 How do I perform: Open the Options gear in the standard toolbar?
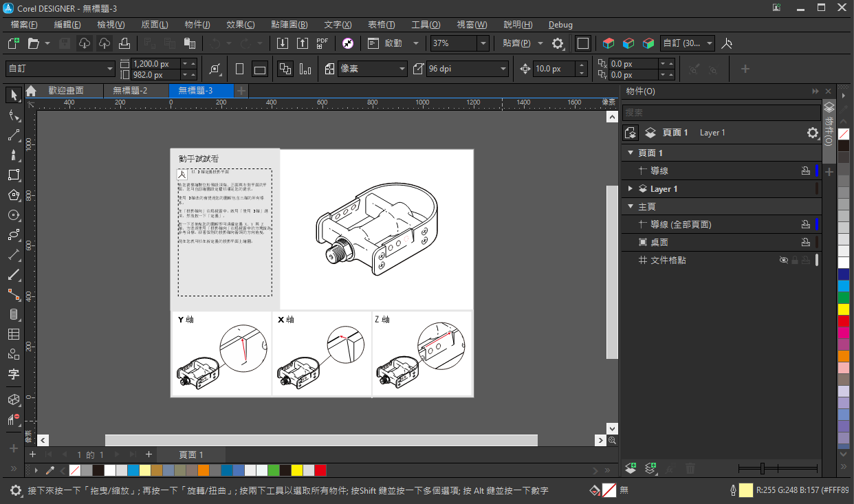(x=558, y=43)
